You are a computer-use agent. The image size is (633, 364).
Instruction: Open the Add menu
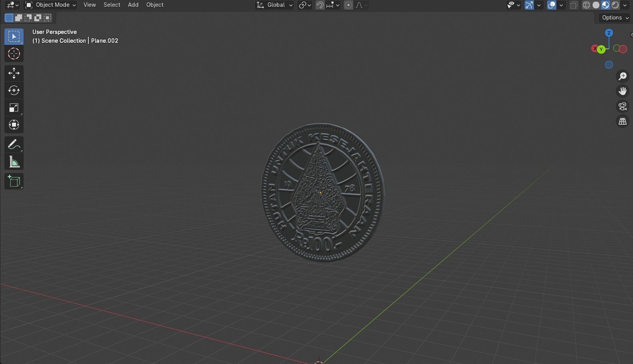133,5
